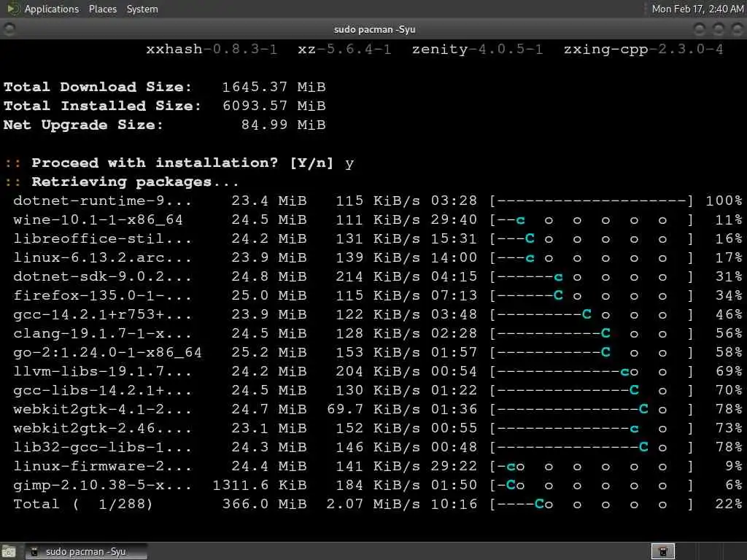Click the window menu button in the titlebar
This screenshot has height=560, width=747.
pyautogui.click(x=9, y=29)
